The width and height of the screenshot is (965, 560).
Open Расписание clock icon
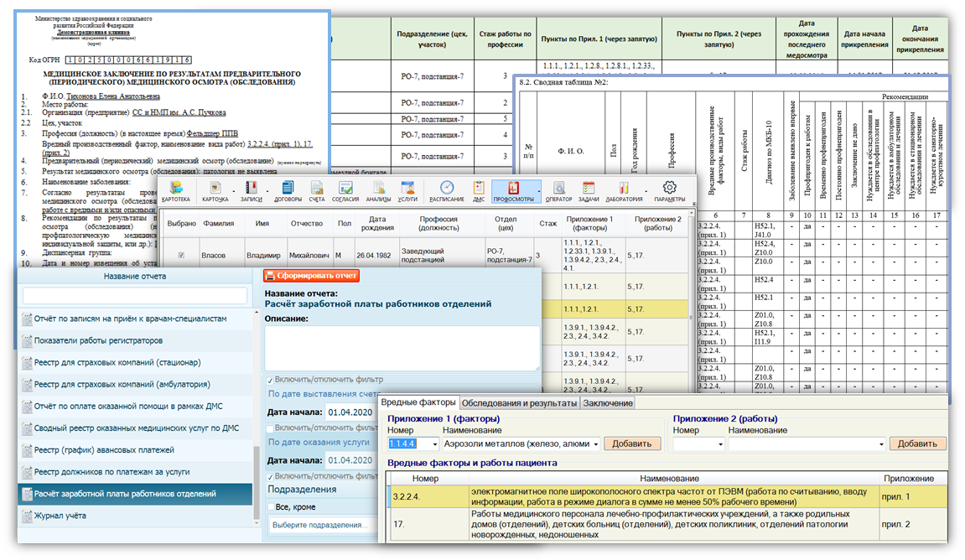(x=447, y=190)
